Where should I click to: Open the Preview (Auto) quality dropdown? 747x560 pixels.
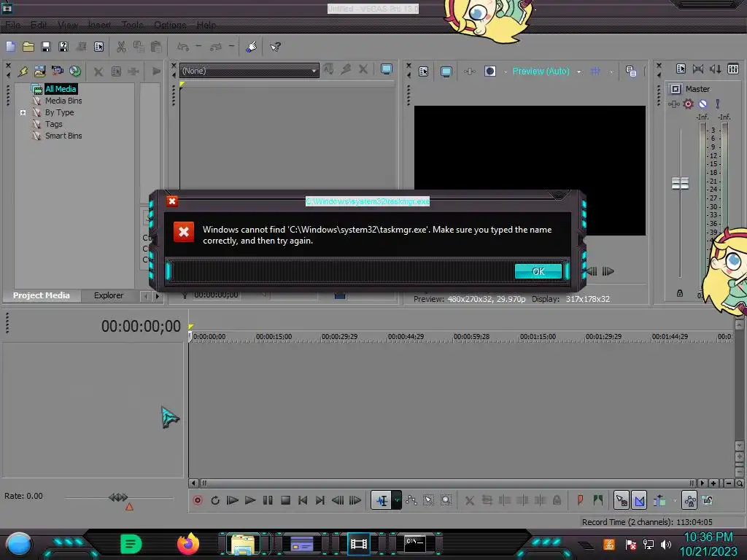pos(578,72)
